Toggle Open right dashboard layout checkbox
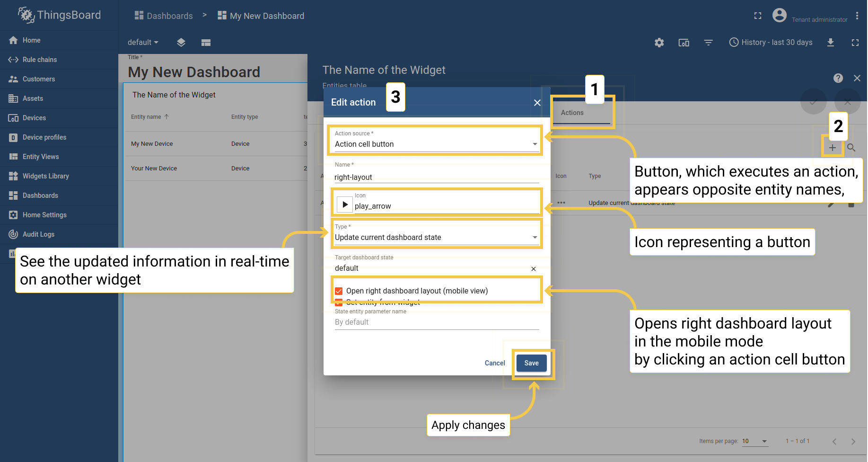This screenshot has width=868, height=462. pyautogui.click(x=339, y=291)
